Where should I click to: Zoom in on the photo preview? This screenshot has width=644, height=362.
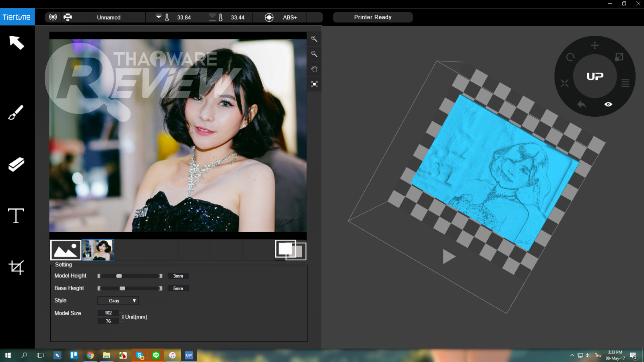point(314,39)
